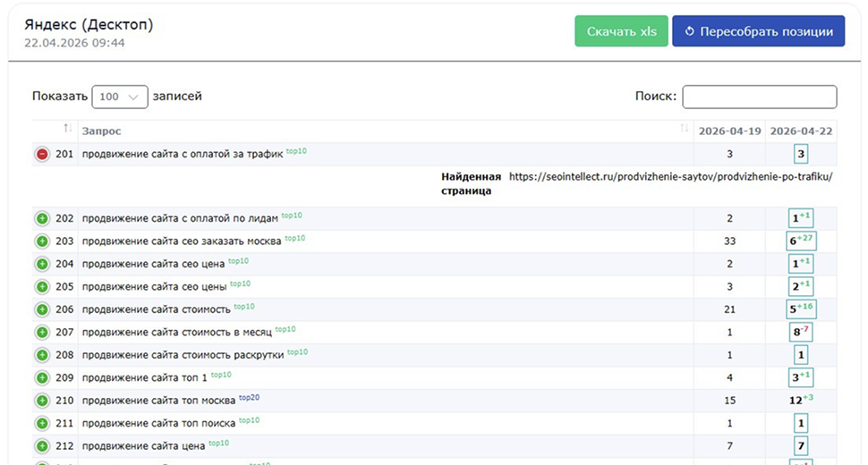Image resolution: width=868 pixels, height=465 pixels.
Task: Click the Найденная страница label
Action: click(x=471, y=183)
